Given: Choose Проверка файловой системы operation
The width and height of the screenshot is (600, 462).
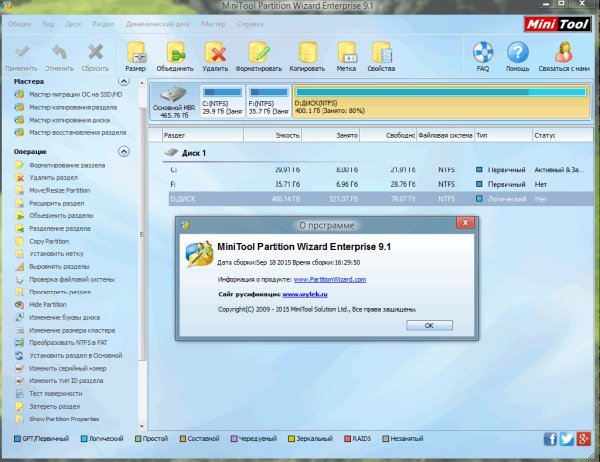Looking at the screenshot, I should pos(72,279).
